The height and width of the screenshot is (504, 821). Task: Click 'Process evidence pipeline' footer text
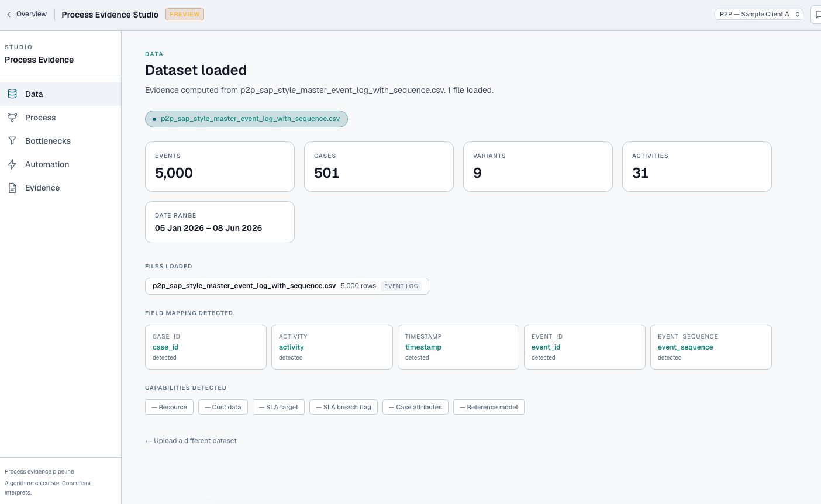point(39,471)
